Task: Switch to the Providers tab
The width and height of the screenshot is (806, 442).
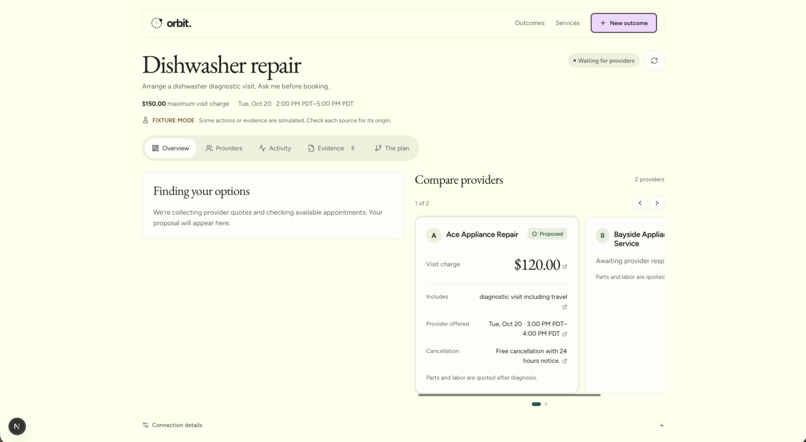Action: tap(224, 148)
